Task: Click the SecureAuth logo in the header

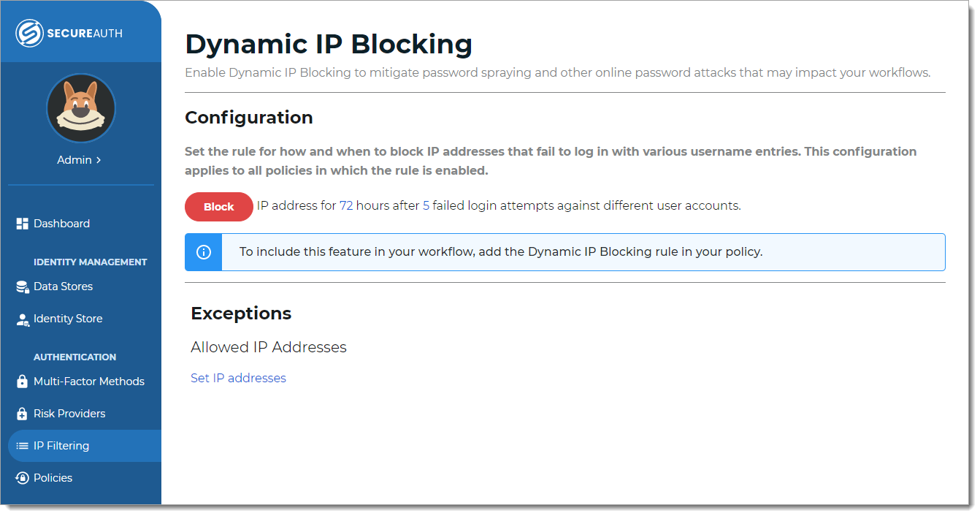Action: [x=68, y=32]
